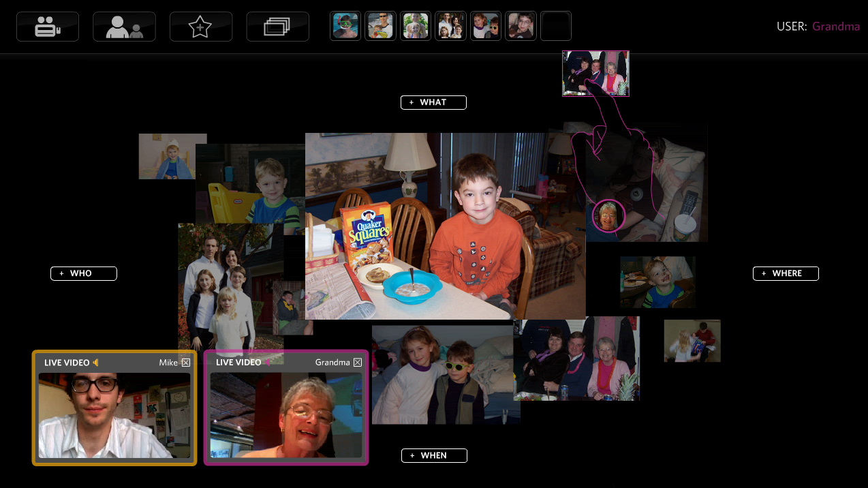Viewport: 868px width, 488px height.
Task: Expand the WHAT filter
Action: 433,102
